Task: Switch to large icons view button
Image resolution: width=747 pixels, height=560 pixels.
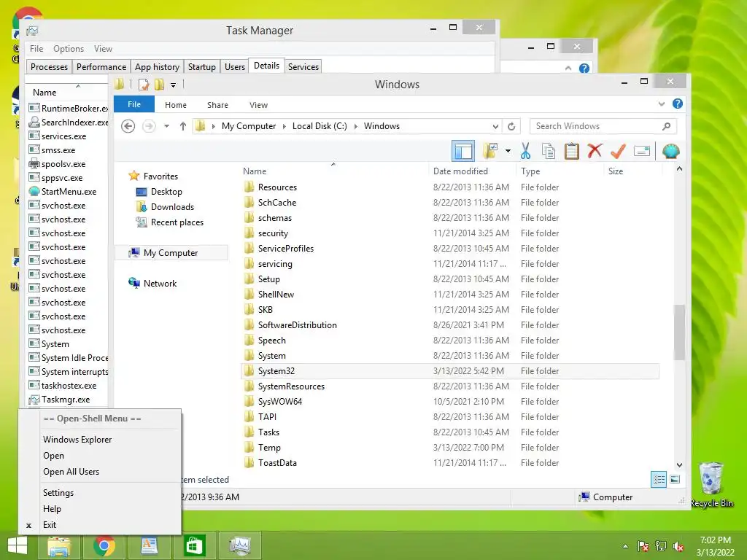Action: [x=675, y=480]
